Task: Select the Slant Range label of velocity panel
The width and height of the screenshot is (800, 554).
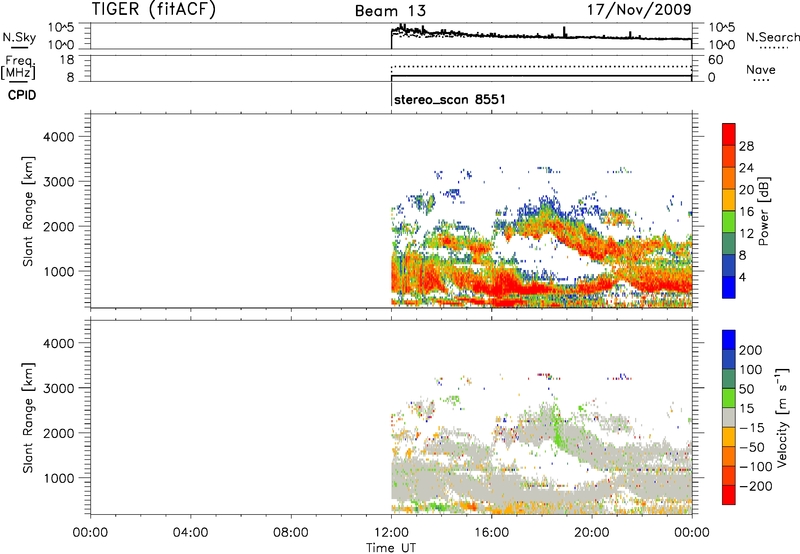Action: (x=28, y=418)
